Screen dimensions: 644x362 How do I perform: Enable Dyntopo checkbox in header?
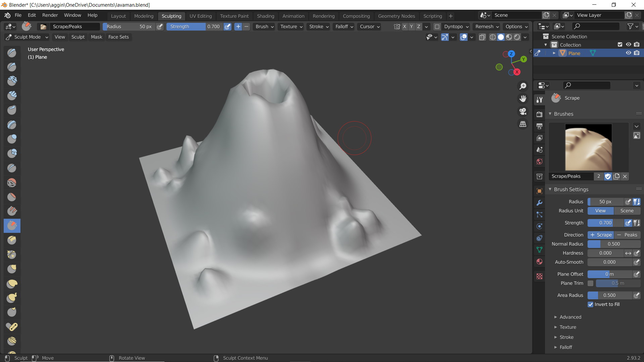point(437,27)
